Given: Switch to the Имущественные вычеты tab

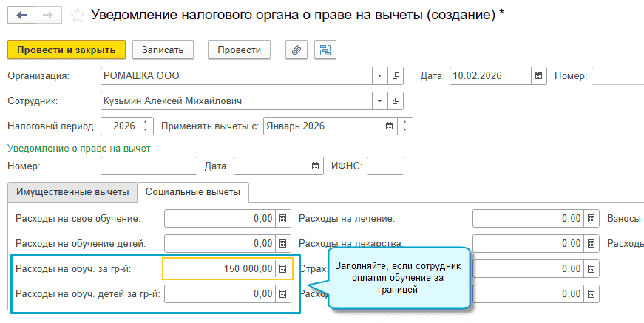Looking at the screenshot, I should (72, 191).
